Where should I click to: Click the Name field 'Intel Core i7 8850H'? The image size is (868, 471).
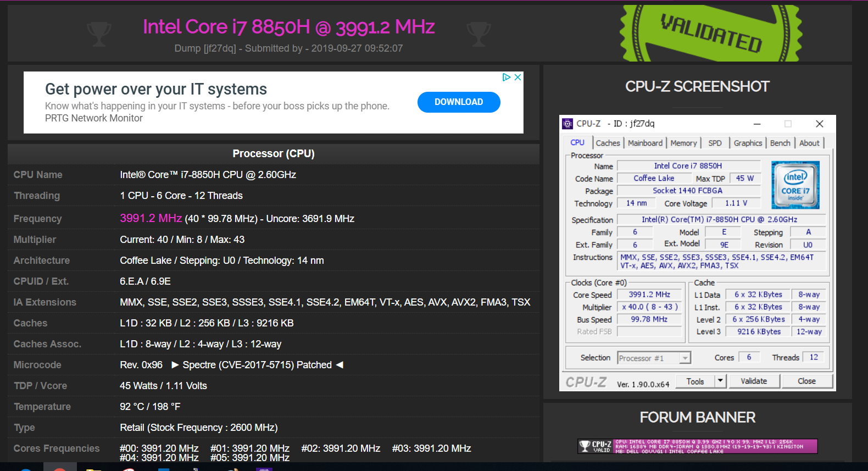coord(688,166)
